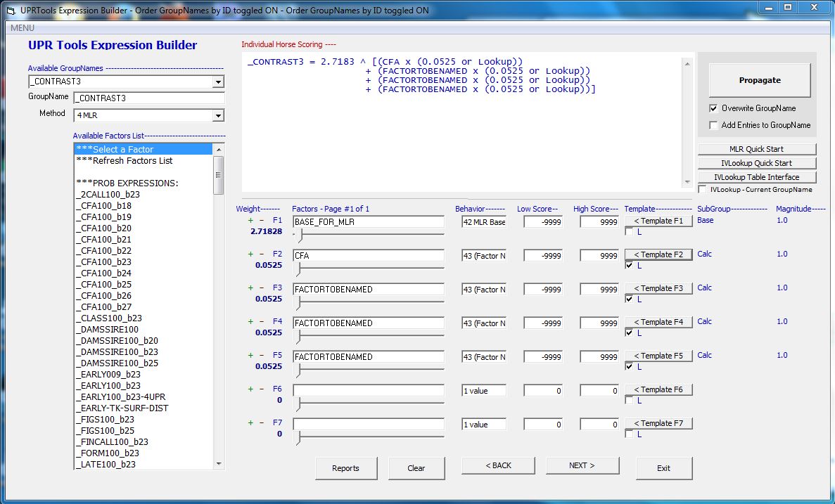
Task: Enable Add Entries to GroupName
Action: tap(713, 126)
